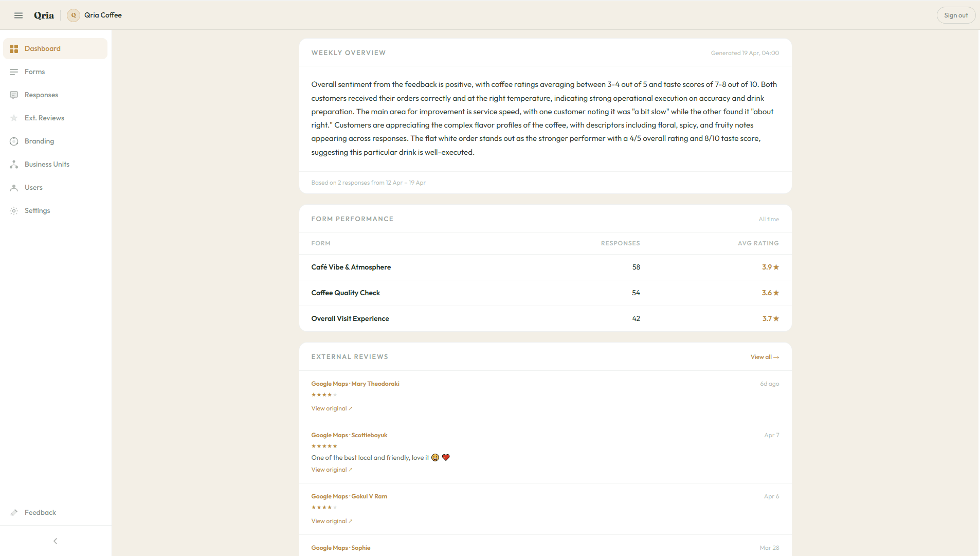View original of Mary Theodoraki's review

tap(332, 409)
